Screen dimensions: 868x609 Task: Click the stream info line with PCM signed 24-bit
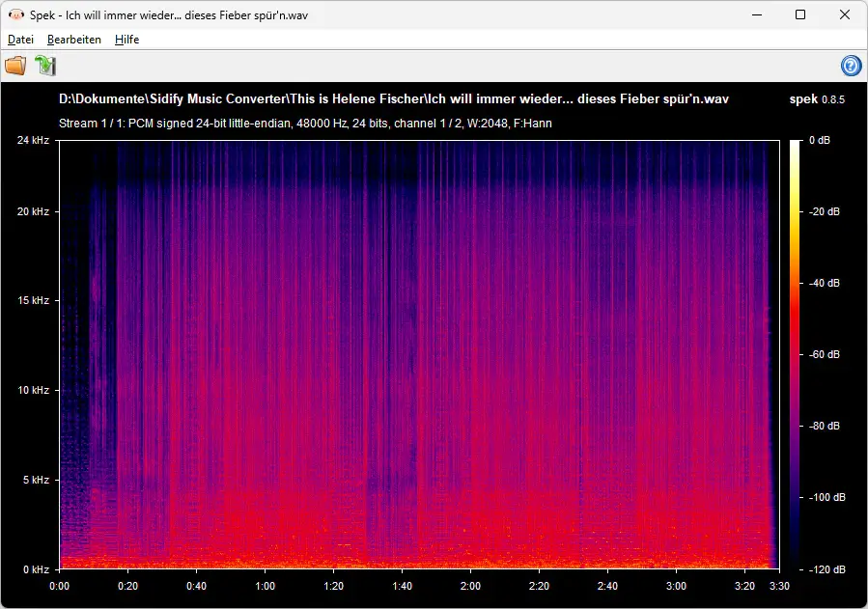click(x=305, y=124)
